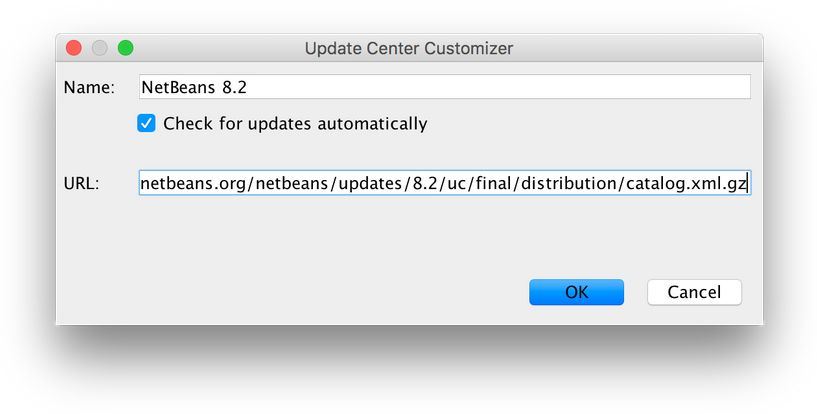The image size is (817, 414).
Task: Click 'final' segment in the URL field
Action: coord(494,183)
